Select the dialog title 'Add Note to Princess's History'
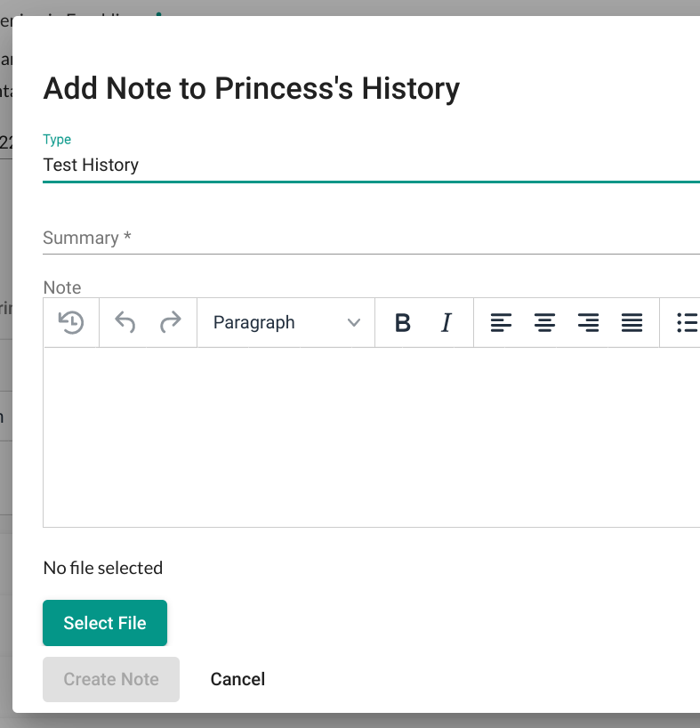 pyautogui.click(x=252, y=89)
